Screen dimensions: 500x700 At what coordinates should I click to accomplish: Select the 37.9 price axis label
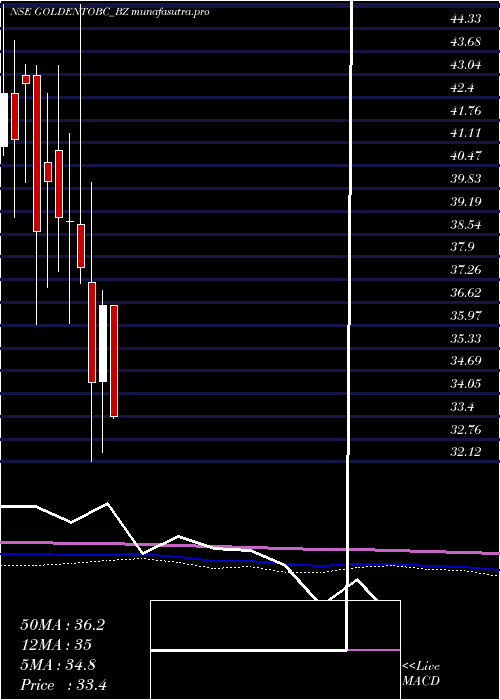[x=462, y=247]
